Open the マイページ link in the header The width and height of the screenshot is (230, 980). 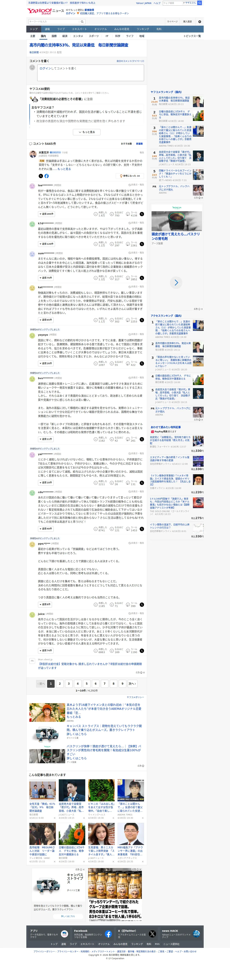pyautogui.click(x=172, y=22)
